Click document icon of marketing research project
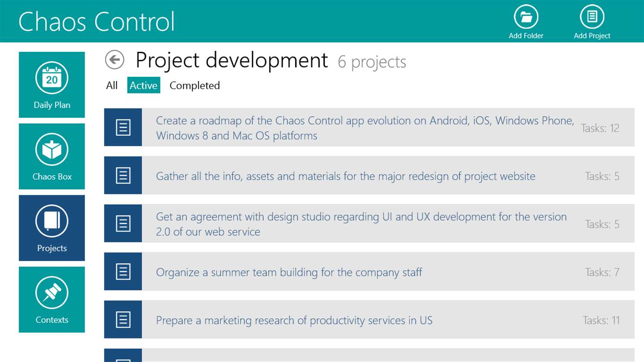This screenshot has height=362, width=644. click(x=123, y=320)
